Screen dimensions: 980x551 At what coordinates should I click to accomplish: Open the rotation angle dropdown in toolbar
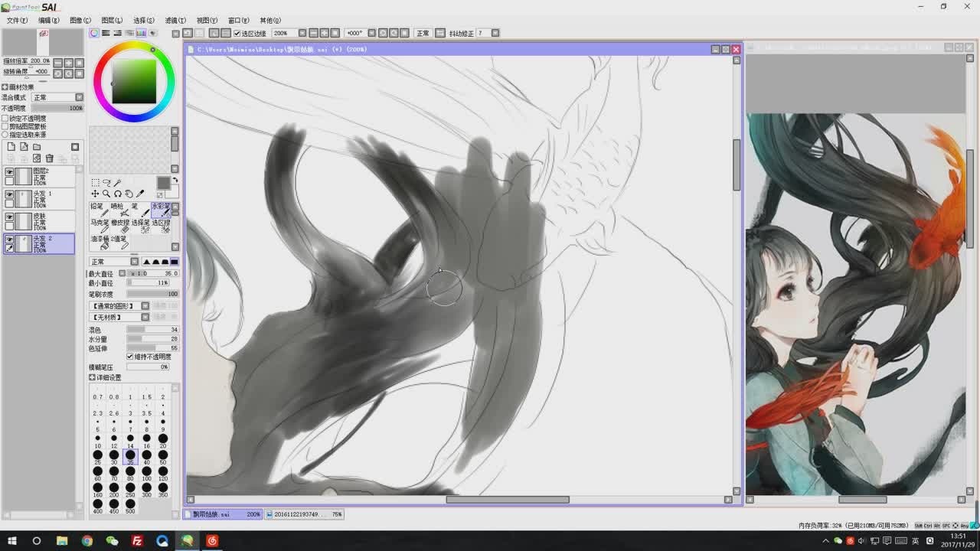coord(371,33)
